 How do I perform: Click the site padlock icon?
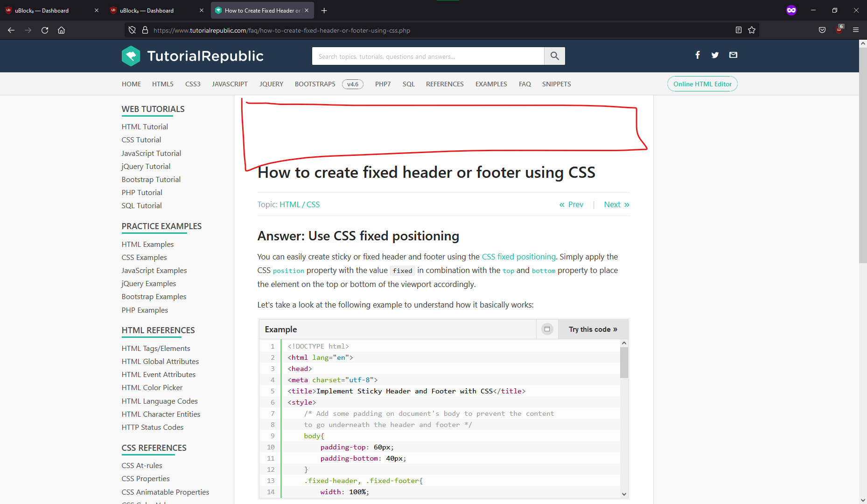(145, 30)
